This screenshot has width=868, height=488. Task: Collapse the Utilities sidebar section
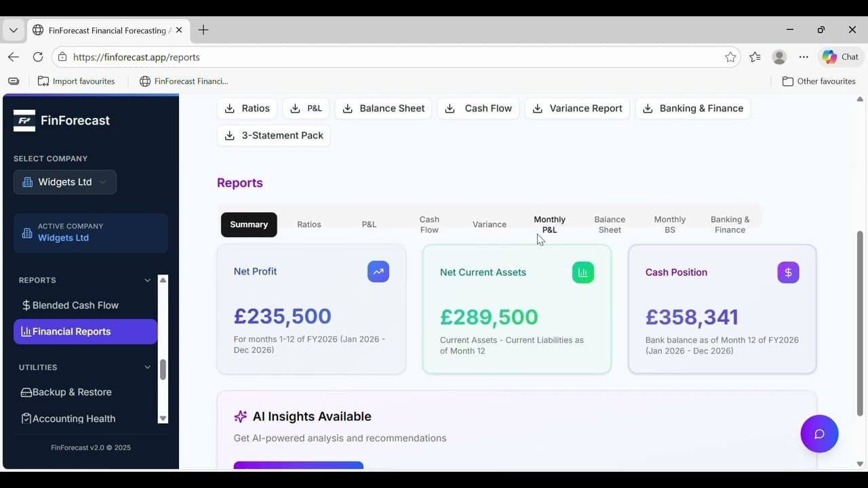148,367
